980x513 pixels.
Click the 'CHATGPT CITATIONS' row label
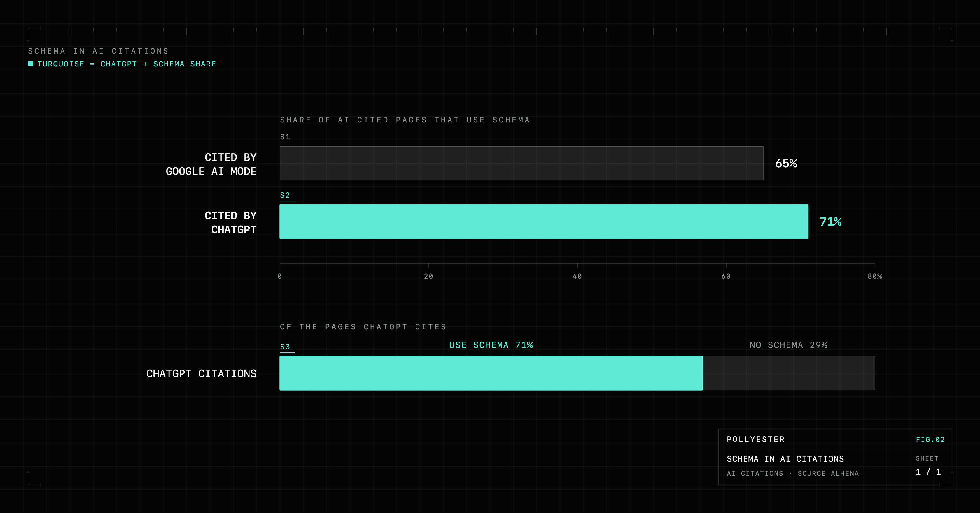[201, 374]
